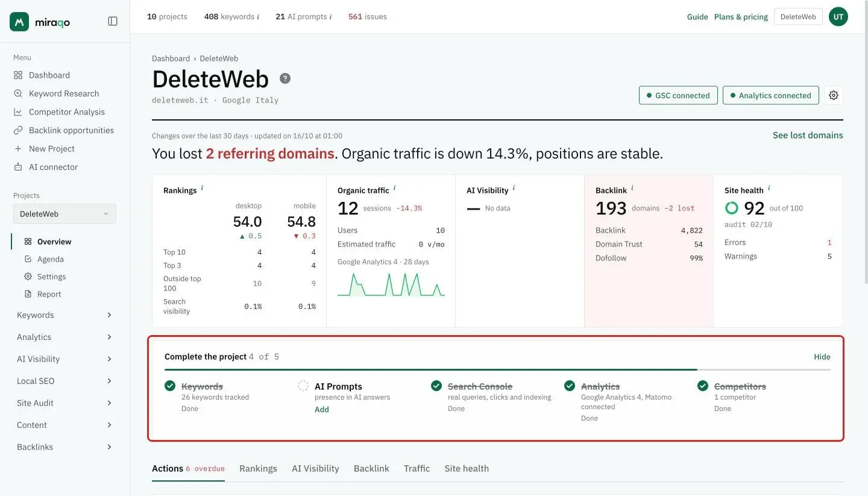The width and height of the screenshot is (868, 496).
Task: Click the info icon next to AI Visibility card
Action: (x=514, y=188)
